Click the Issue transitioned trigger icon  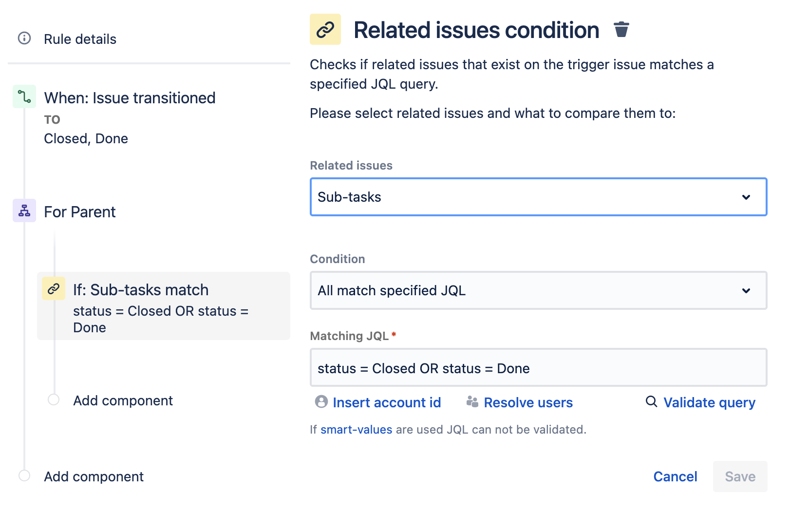coord(24,96)
